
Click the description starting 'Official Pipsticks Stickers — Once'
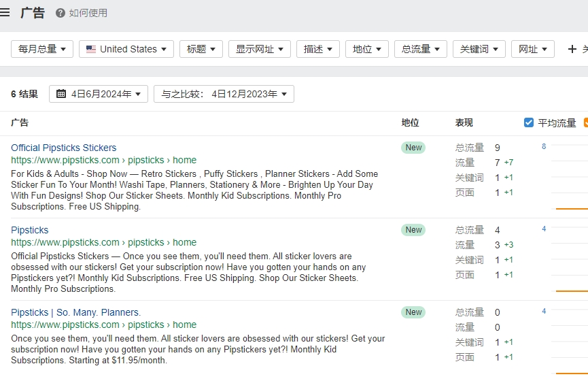tap(188, 272)
